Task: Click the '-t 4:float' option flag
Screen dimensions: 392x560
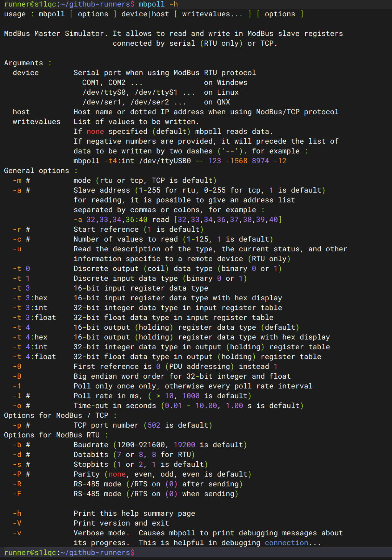Action: pos(34,357)
